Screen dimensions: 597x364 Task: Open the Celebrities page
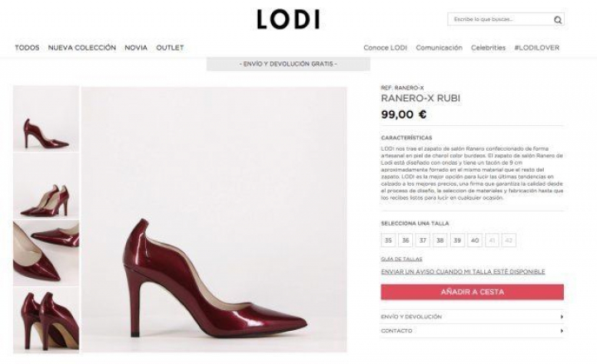click(488, 48)
